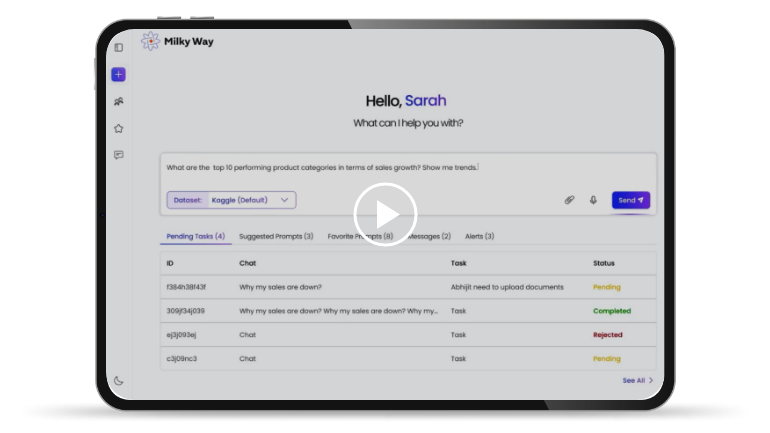Expand the Kaggle (Default) dataset dropdown

pos(250,200)
